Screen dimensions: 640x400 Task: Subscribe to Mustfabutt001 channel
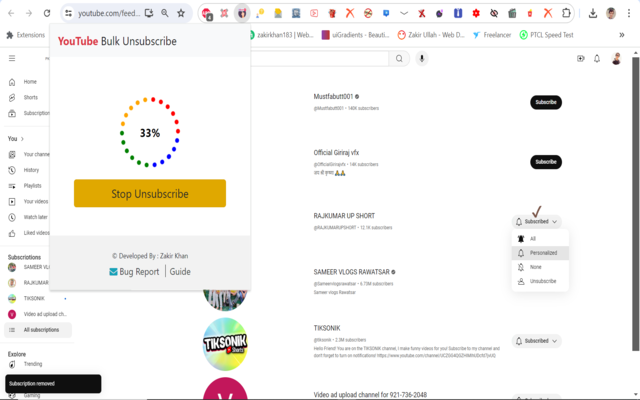click(x=546, y=102)
